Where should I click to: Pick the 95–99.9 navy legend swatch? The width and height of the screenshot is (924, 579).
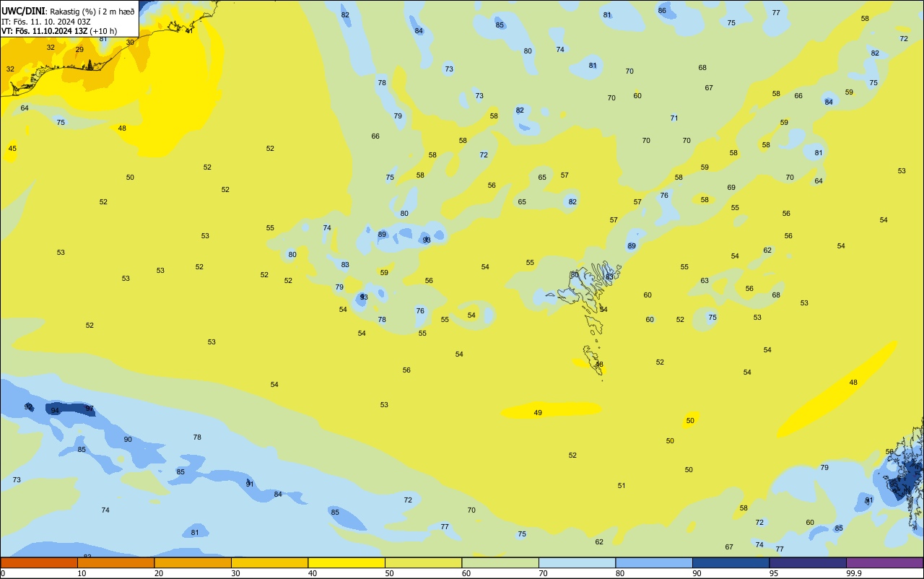(x=808, y=562)
